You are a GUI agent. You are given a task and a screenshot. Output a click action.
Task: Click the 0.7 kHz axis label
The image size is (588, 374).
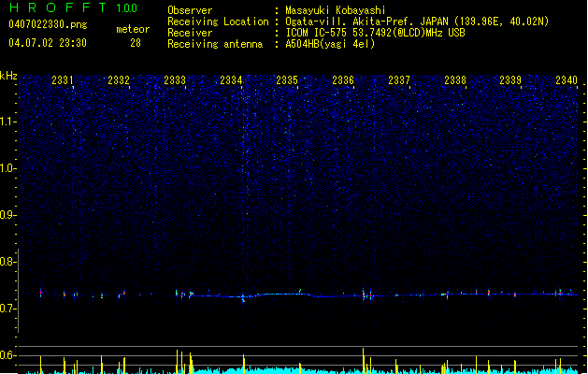[8, 309]
